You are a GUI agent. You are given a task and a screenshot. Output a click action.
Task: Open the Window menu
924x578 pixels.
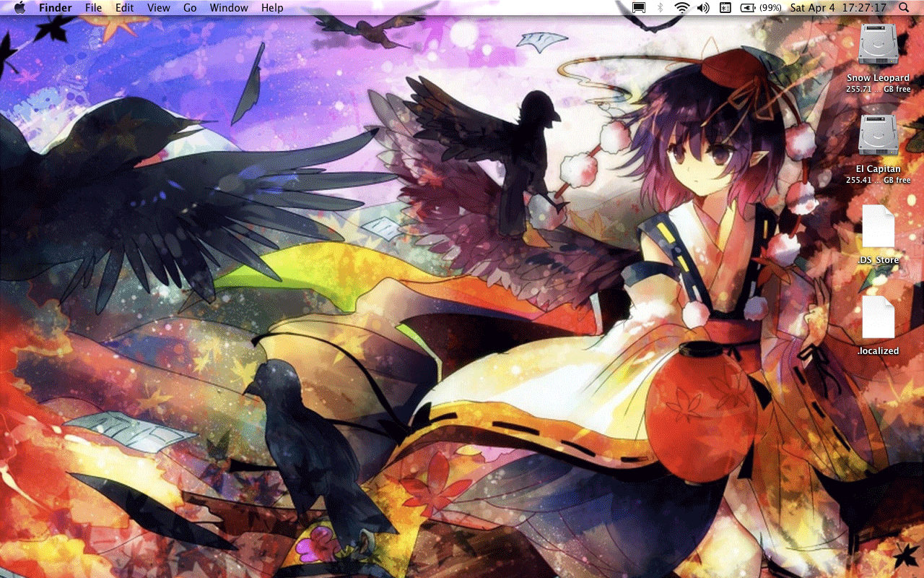[229, 8]
